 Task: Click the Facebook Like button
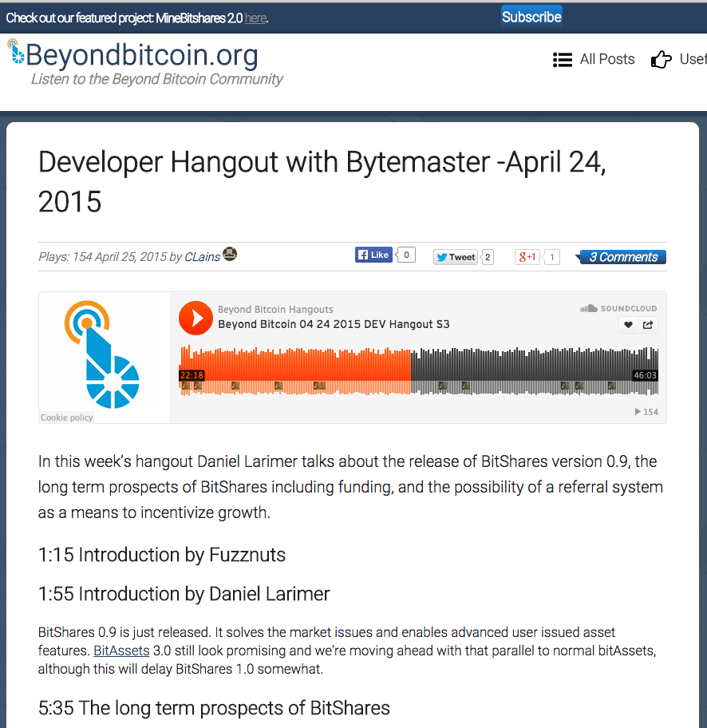pos(373,255)
